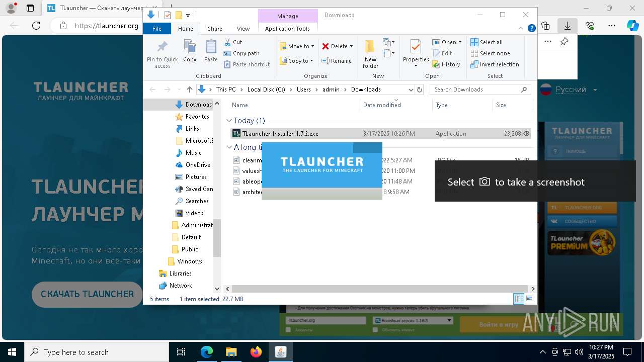Click the red Delete icon

point(326,46)
